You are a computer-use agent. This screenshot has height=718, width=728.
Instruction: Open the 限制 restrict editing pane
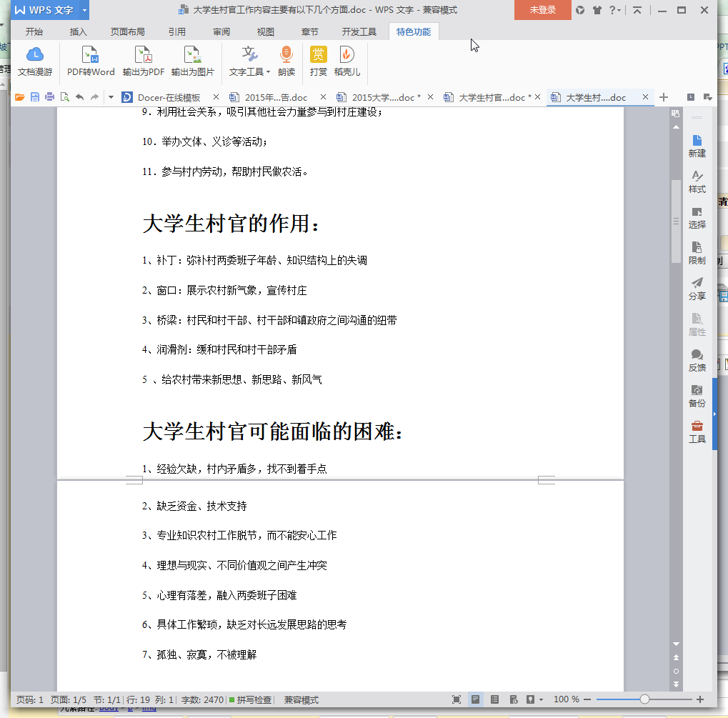(x=697, y=254)
